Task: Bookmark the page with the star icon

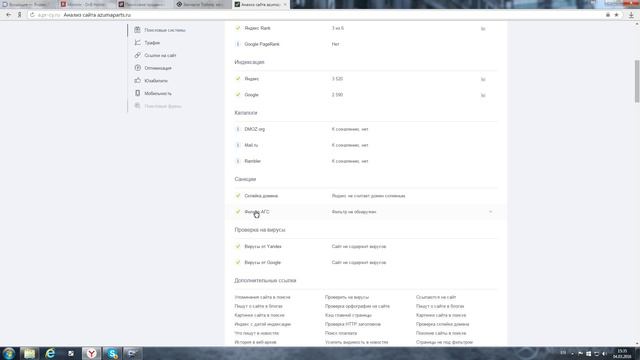Action: pyautogui.click(x=616, y=15)
